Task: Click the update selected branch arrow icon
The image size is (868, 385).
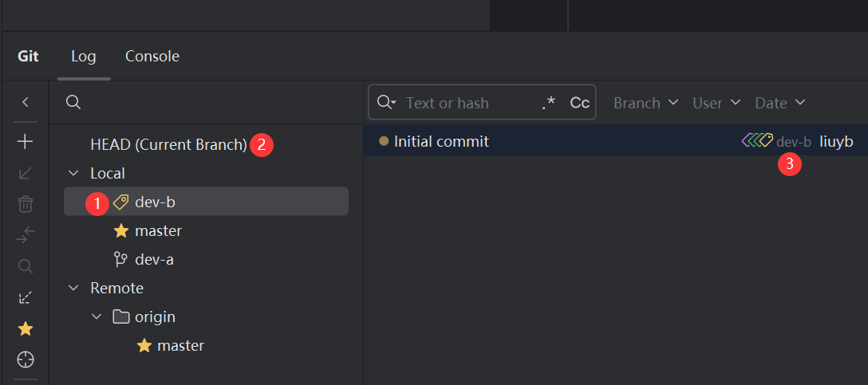Action: (x=26, y=173)
